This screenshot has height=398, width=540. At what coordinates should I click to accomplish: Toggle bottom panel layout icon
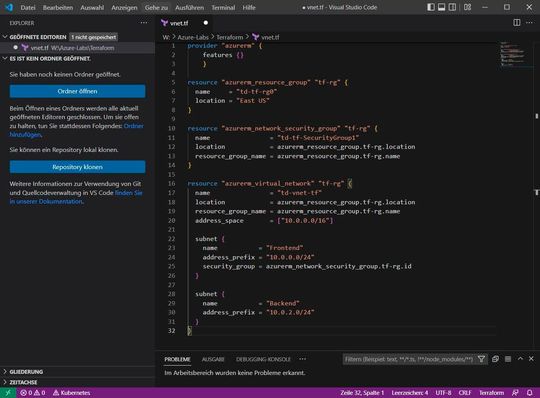pyautogui.click(x=442, y=7)
